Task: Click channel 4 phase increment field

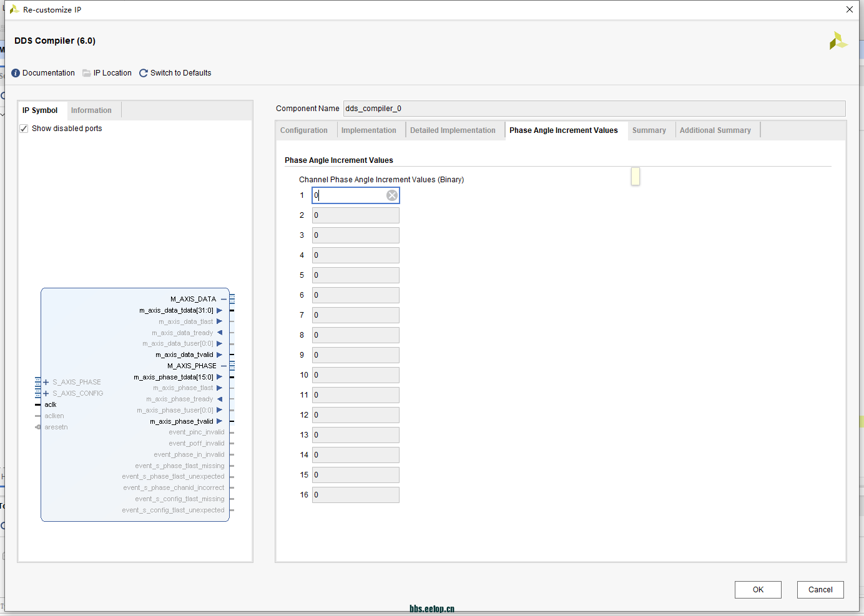Action: tap(356, 255)
